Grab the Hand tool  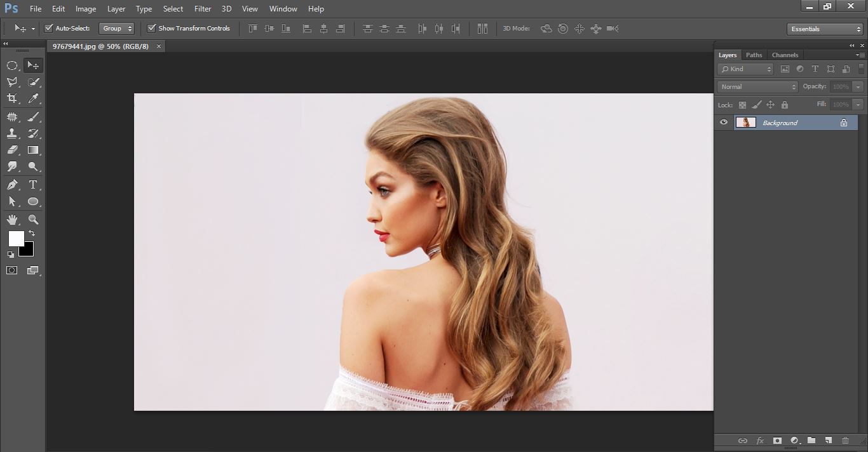(x=13, y=219)
